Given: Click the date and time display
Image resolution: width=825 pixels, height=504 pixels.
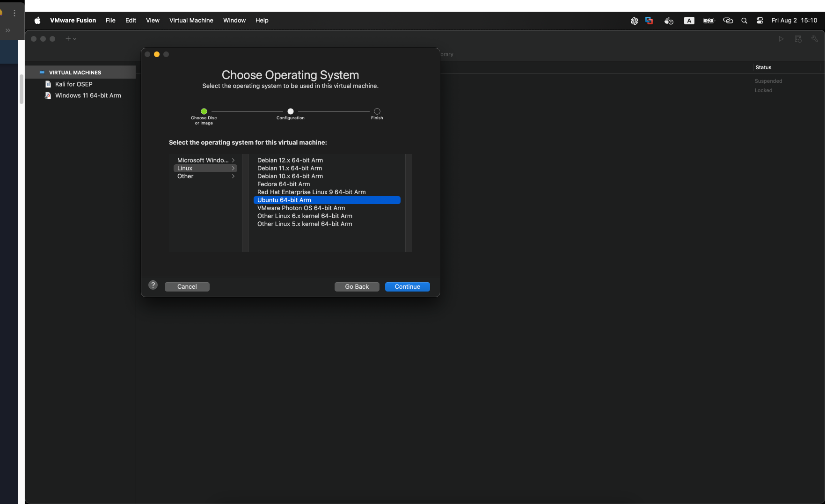Looking at the screenshot, I should (x=794, y=21).
